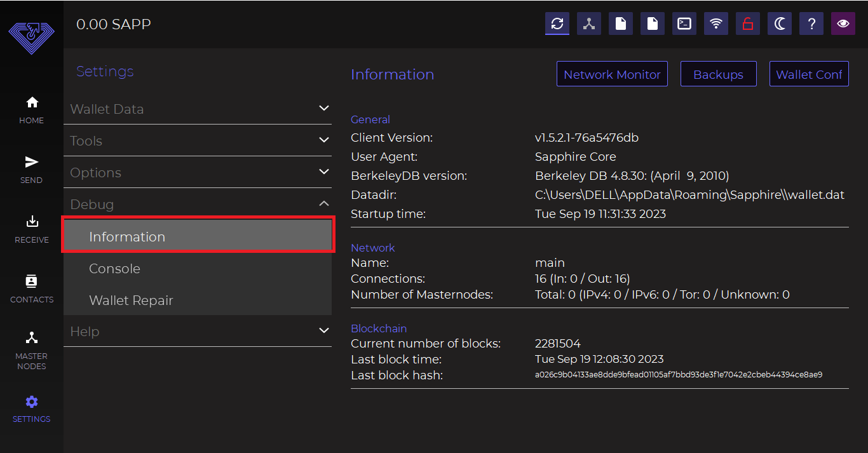Viewport: 868px width, 453px height.
Task: Click the sync status icon in top toolbar
Action: [557, 24]
